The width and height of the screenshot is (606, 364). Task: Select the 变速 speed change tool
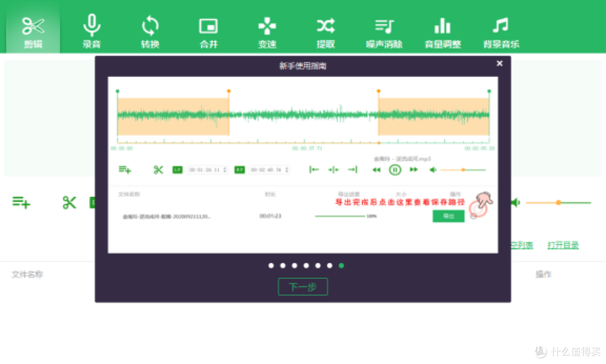(267, 32)
